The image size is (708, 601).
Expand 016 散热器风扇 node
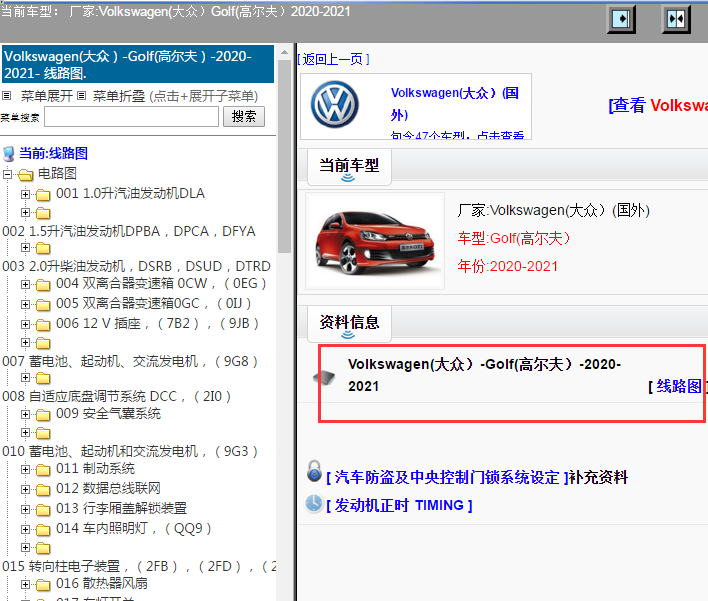click(x=25, y=584)
